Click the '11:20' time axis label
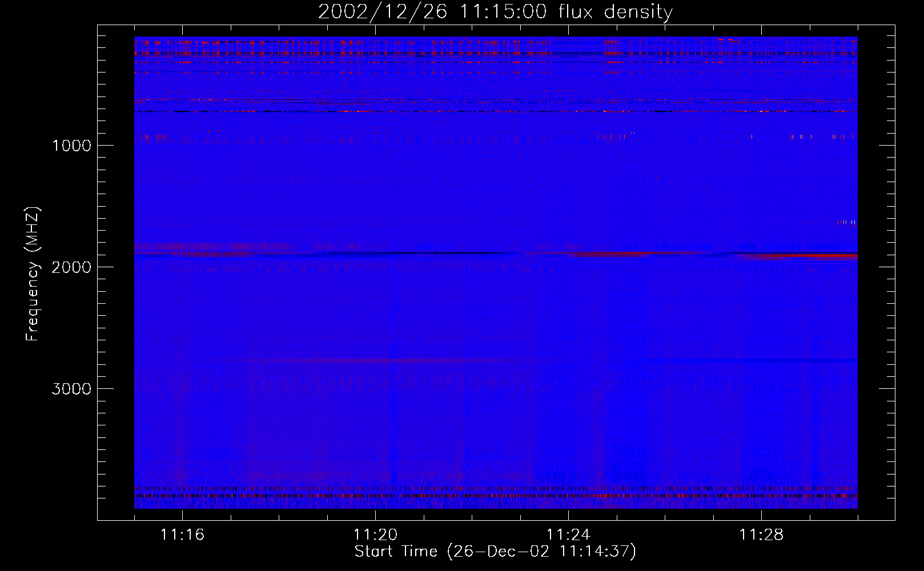924x571 pixels. 375,534
